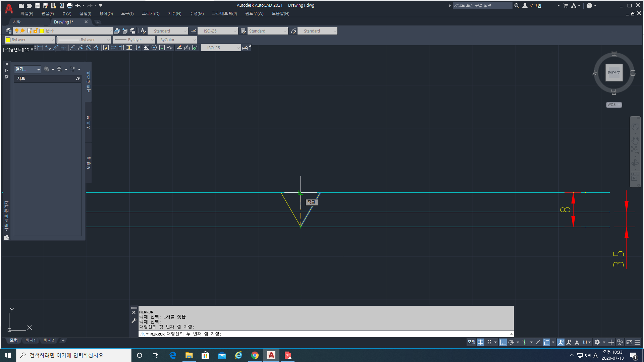Click the Center Mark tool
The height and width of the screenshot is (362, 644).
154,48
